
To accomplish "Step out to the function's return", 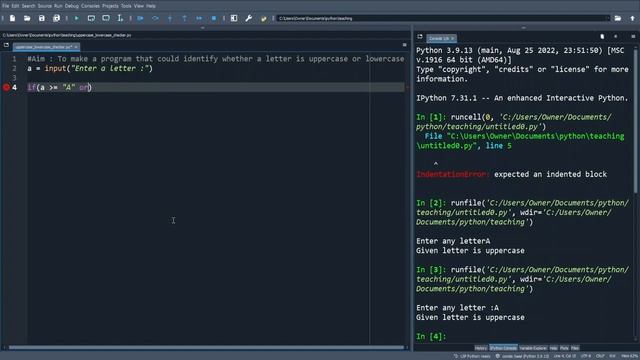I will (184, 18).
